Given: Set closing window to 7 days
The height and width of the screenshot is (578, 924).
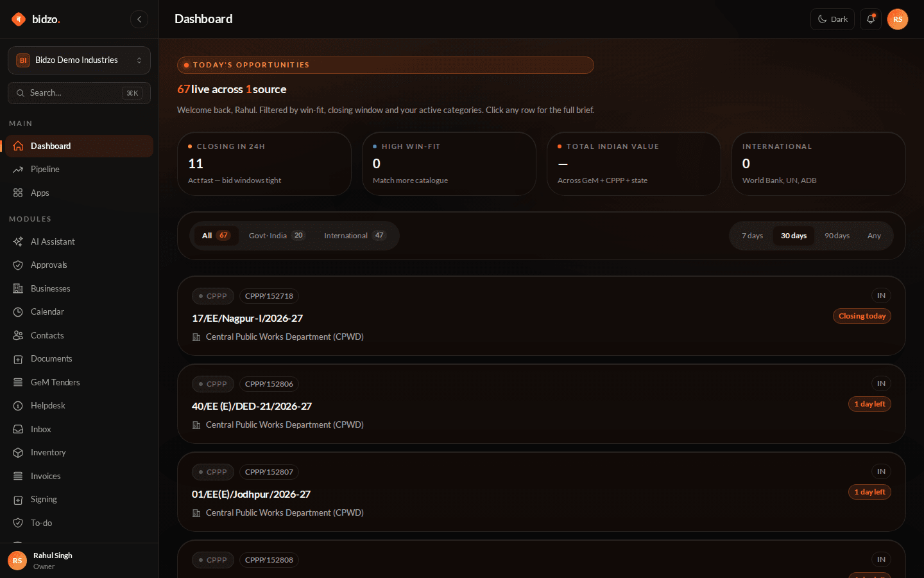Looking at the screenshot, I should [x=752, y=236].
